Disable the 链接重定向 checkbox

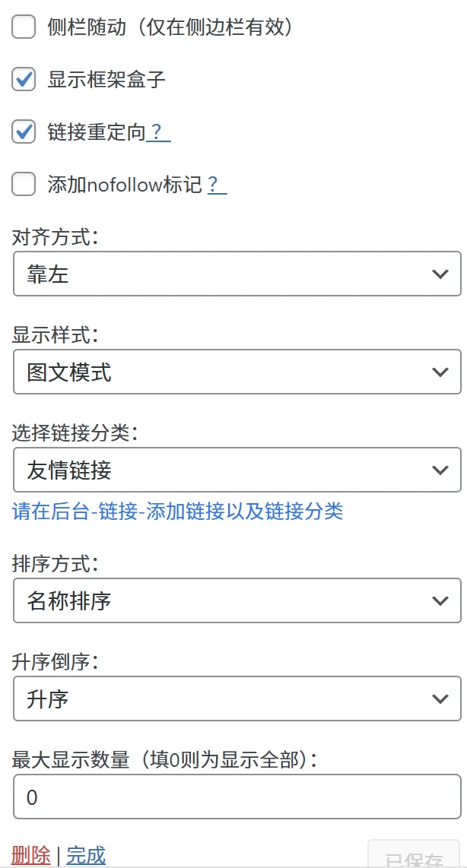24,131
